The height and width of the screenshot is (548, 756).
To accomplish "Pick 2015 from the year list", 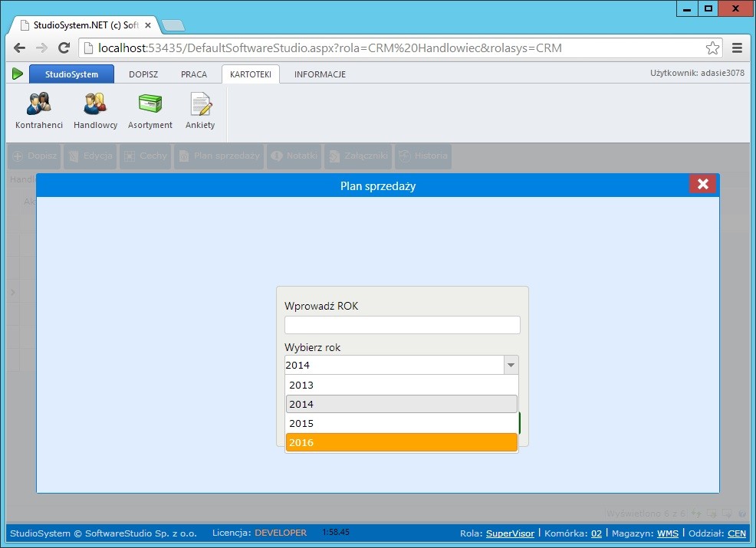I will (401, 423).
